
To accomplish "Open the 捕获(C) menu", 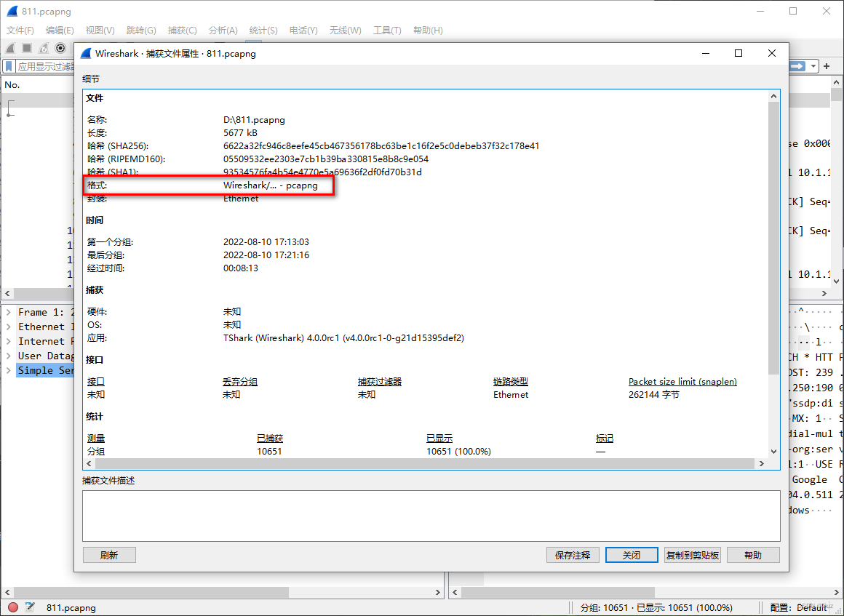I will [183, 30].
